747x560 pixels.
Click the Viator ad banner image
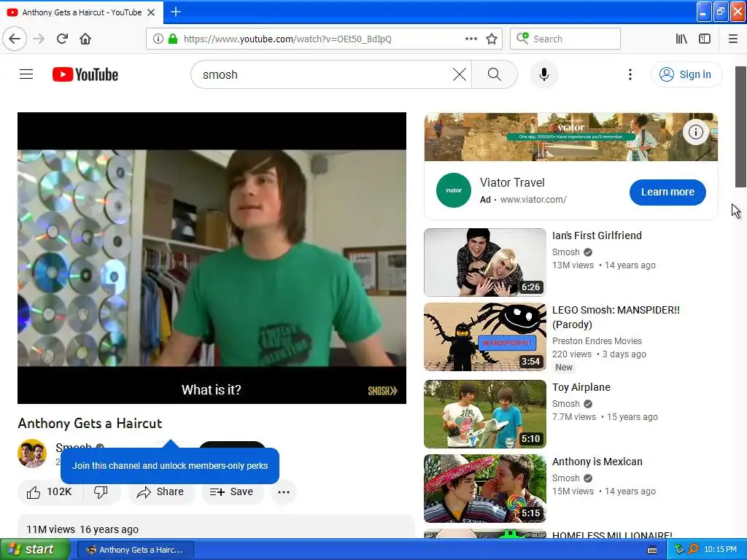(570, 137)
